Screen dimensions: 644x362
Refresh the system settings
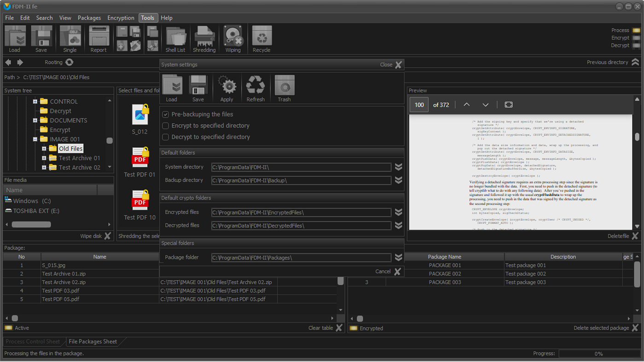pos(255,88)
